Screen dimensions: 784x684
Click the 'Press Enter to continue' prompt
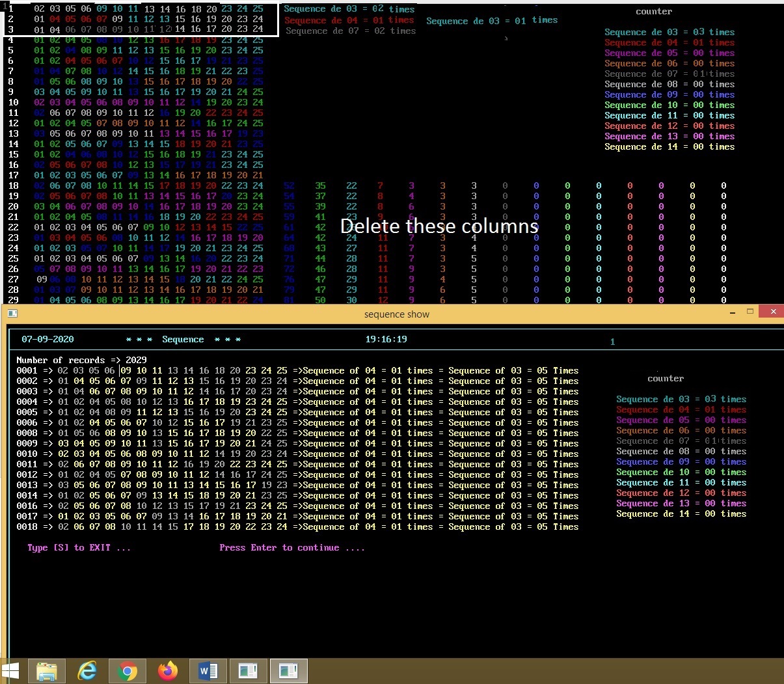point(291,548)
